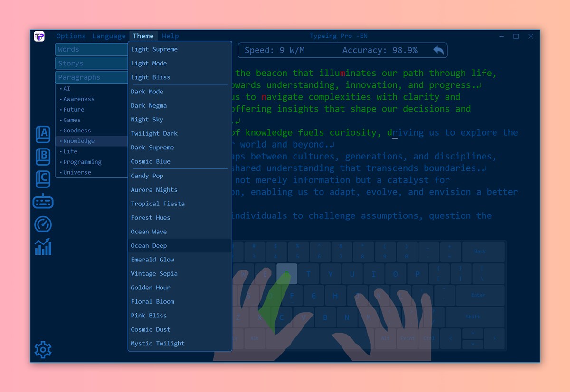Screen dimensions: 570x392
Task: Select the Universe paragraph
Action: pyautogui.click(x=91, y=172)
